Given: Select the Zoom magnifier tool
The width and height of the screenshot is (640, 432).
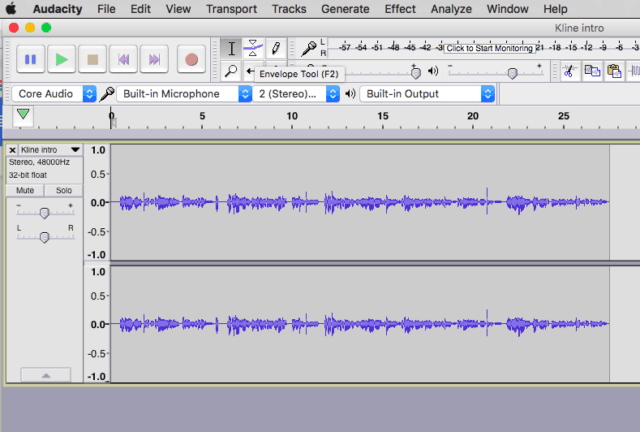Looking at the screenshot, I should 231,71.
